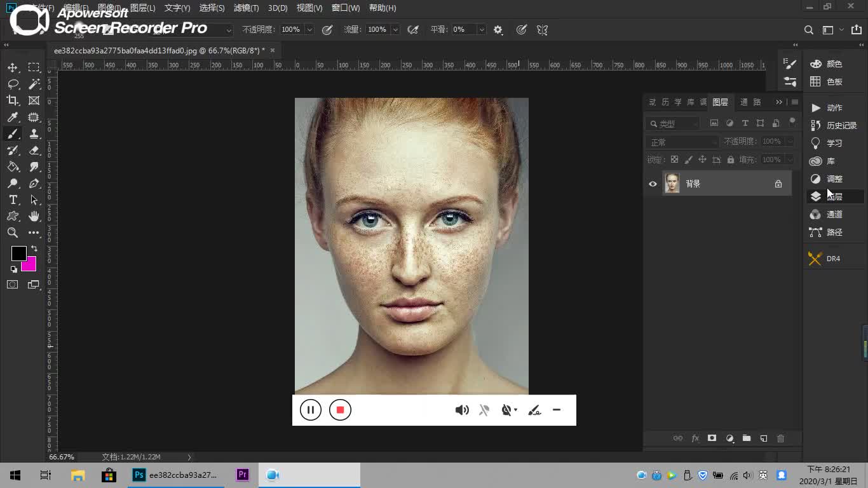Hide the 背景 layer with eye icon
Viewport: 868px width, 488px height.
point(653,184)
